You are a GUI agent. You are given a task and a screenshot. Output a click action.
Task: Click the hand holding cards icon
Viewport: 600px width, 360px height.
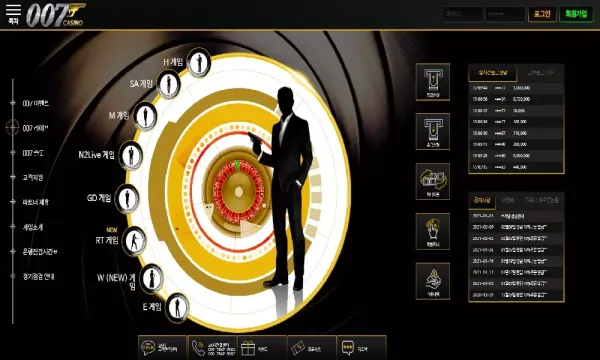pyautogui.click(x=433, y=231)
